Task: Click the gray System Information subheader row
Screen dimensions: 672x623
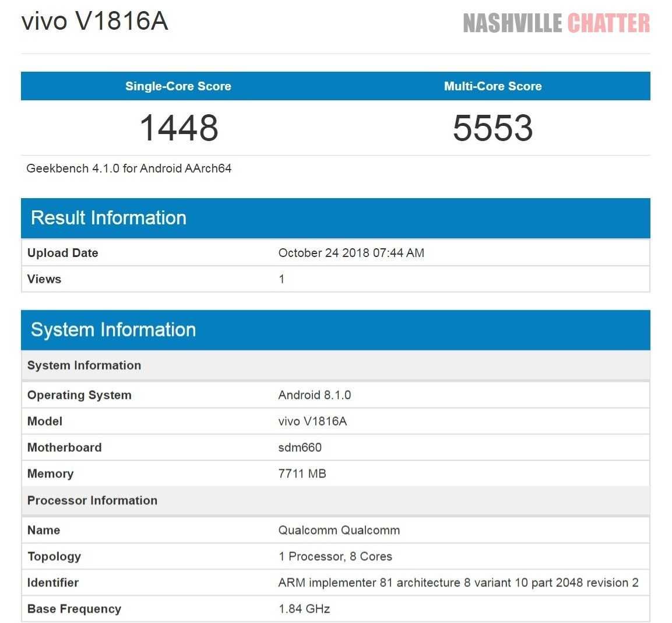Action: point(336,365)
